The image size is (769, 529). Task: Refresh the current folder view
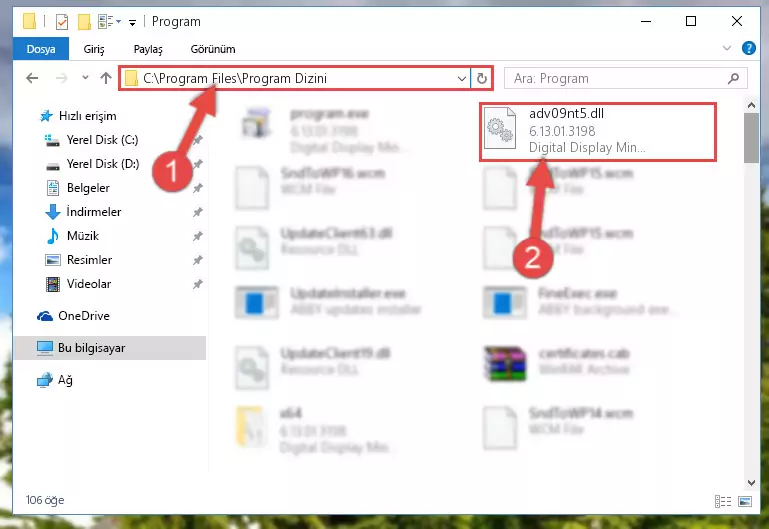482,78
